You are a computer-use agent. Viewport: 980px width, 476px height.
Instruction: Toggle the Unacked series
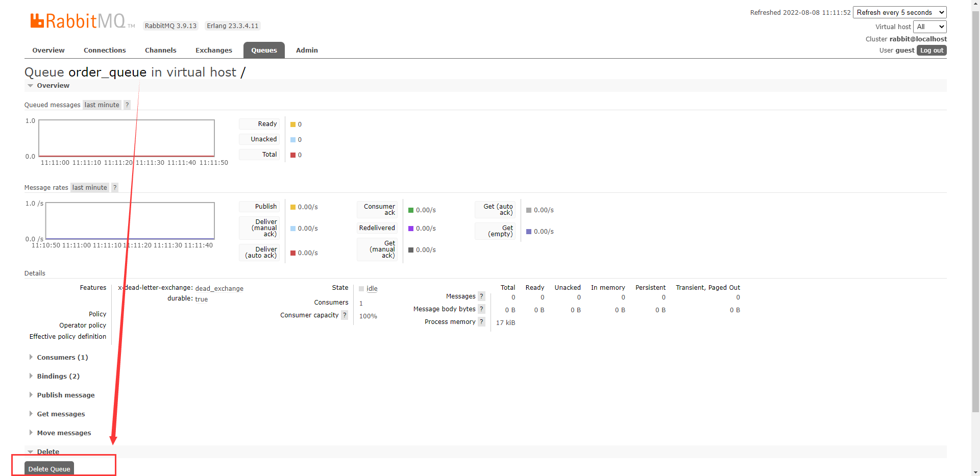tap(259, 139)
